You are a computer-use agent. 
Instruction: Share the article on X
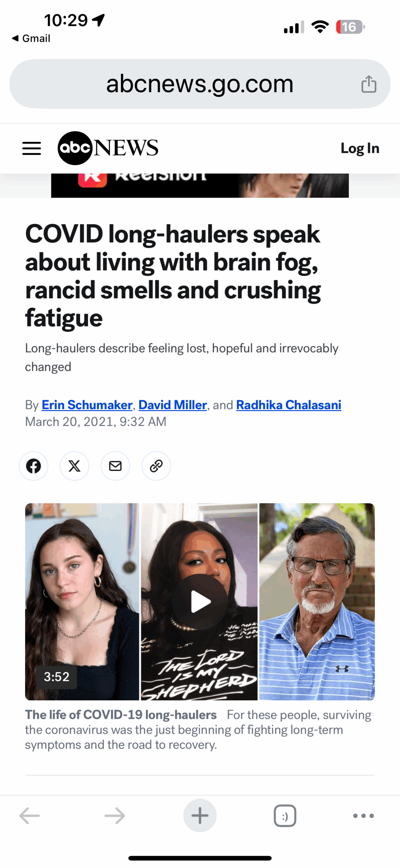pos(75,466)
